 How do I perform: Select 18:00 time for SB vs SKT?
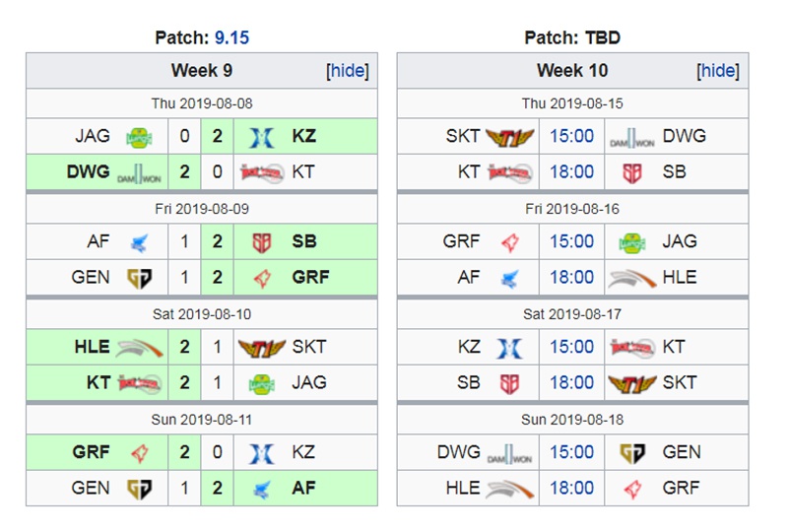[x=571, y=382]
